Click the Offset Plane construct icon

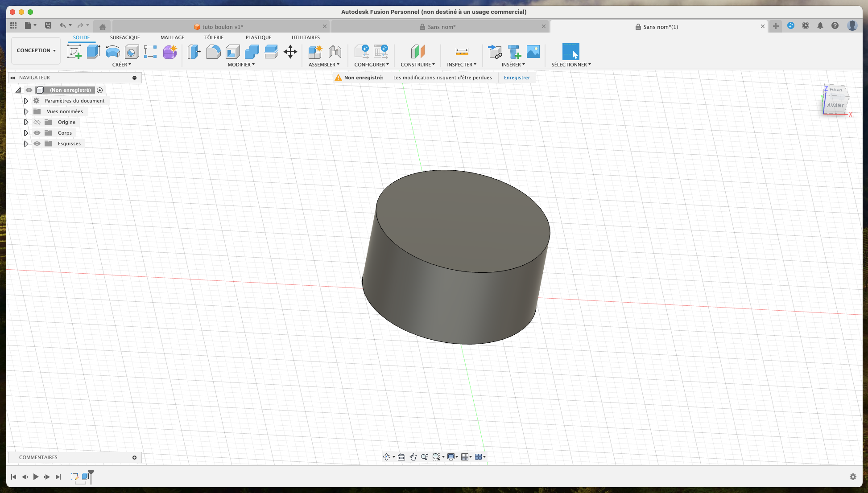click(x=417, y=52)
